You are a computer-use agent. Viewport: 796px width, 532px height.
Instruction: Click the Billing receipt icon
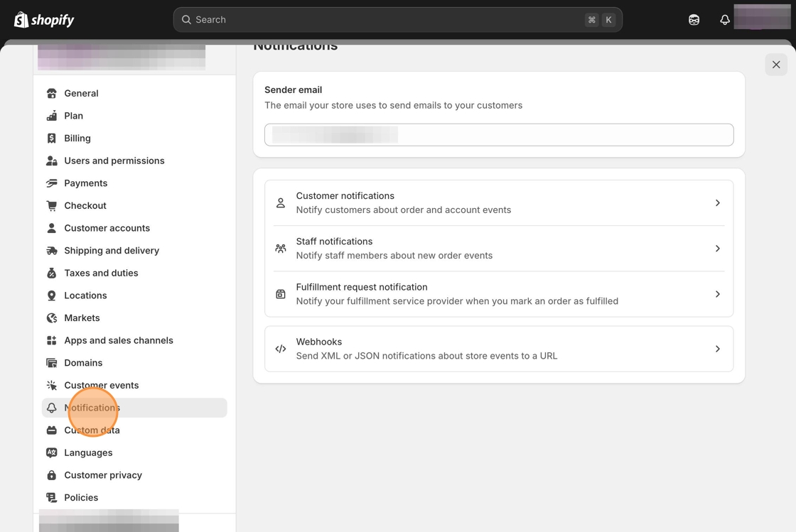[x=52, y=139]
